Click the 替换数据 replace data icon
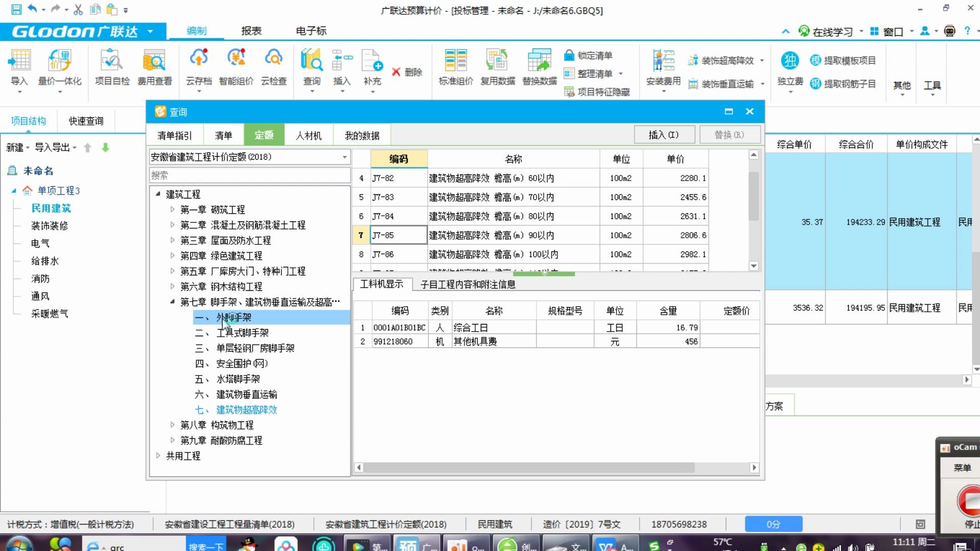 539,61
